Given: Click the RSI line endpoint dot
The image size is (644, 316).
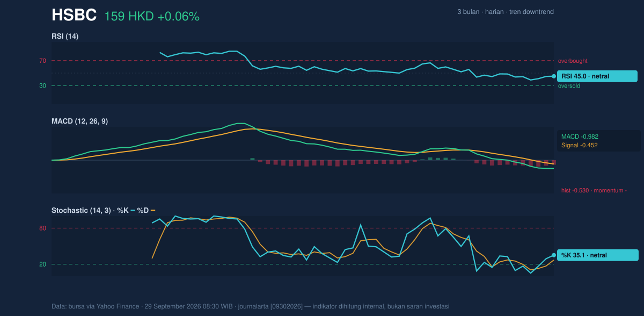Looking at the screenshot, I should (554, 76).
